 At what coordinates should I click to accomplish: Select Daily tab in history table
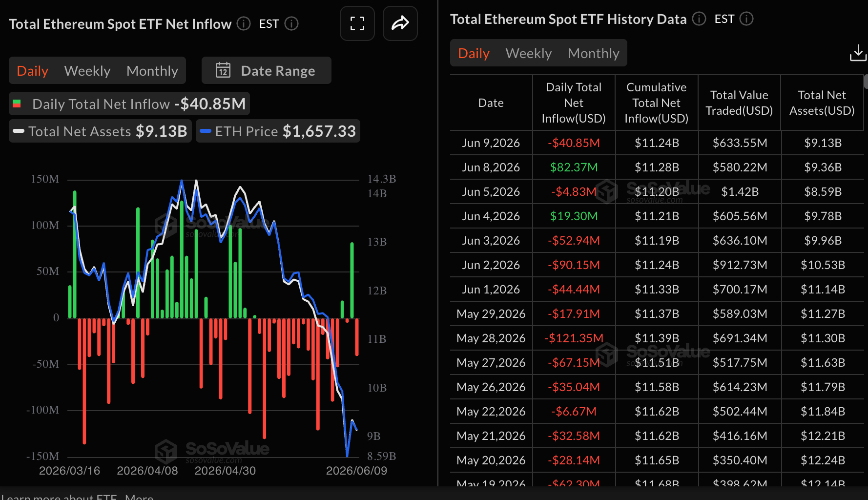(474, 53)
